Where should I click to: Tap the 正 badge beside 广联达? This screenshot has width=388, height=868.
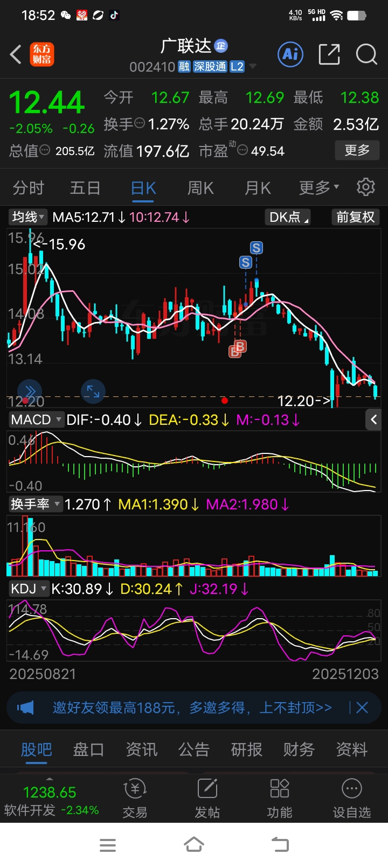point(221,46)
